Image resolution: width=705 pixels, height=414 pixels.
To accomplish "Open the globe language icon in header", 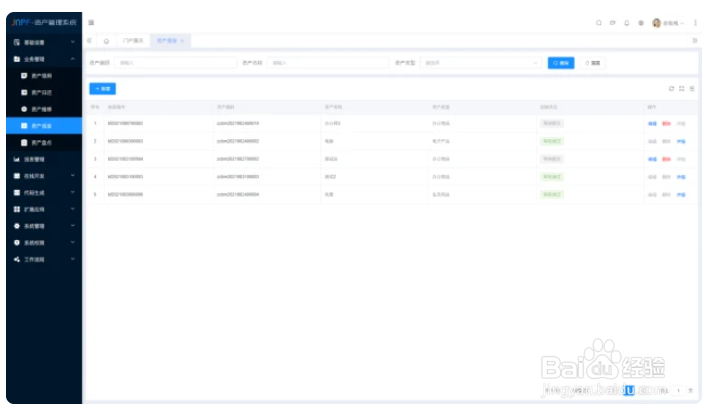I will click(x=641, y=23).
